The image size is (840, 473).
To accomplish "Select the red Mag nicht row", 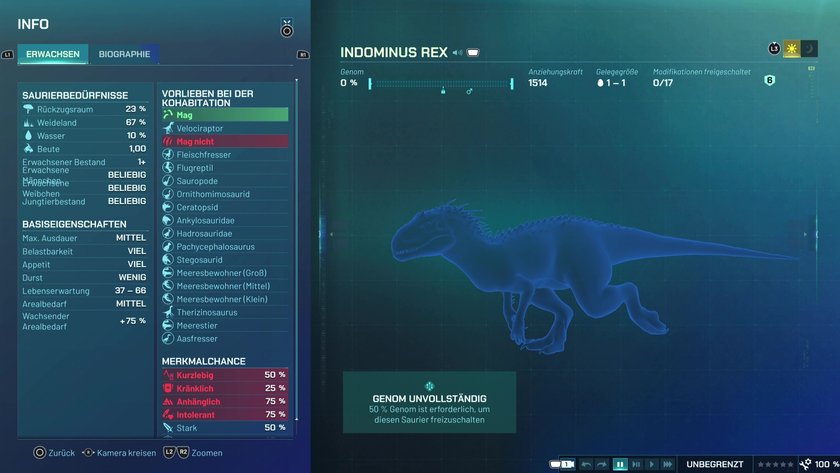I will (x=225, y=141).
